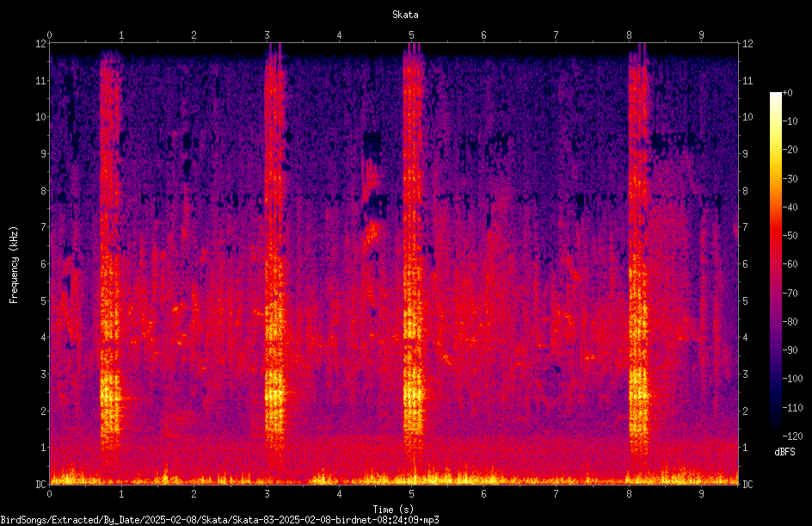Click the DC label on the left axis

tap(40, 484)
